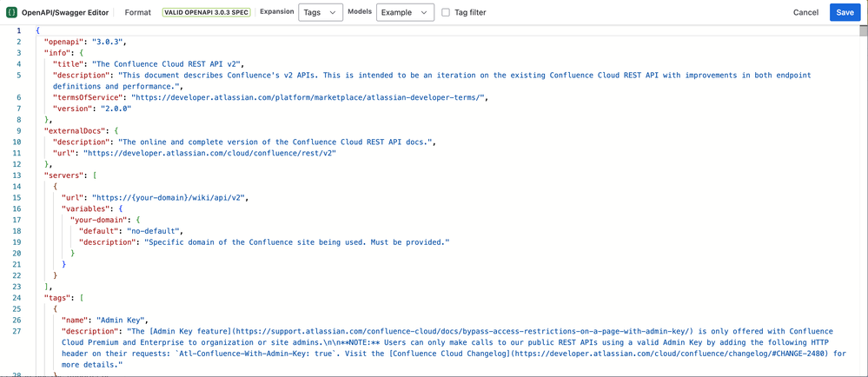This screenshot has width=868, height=377.
Task: Click the "version" value "2.0.0"
Action: (116, 109)
